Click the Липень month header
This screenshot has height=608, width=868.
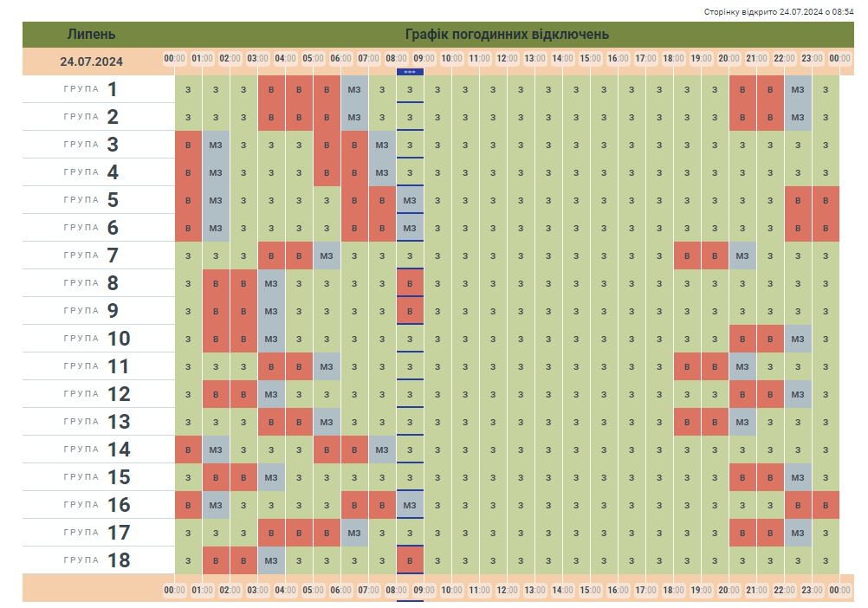[91, 35]
